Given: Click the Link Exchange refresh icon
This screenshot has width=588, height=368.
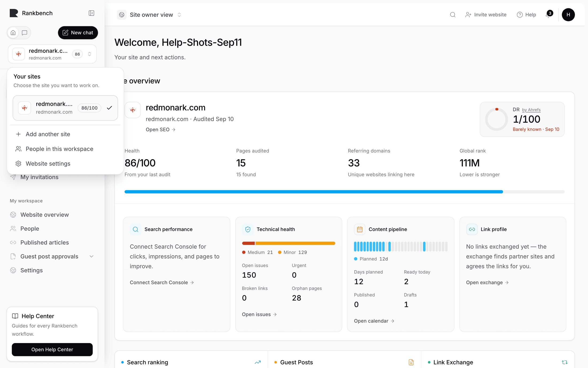Looking at the screenshot, I should point(564,362).
